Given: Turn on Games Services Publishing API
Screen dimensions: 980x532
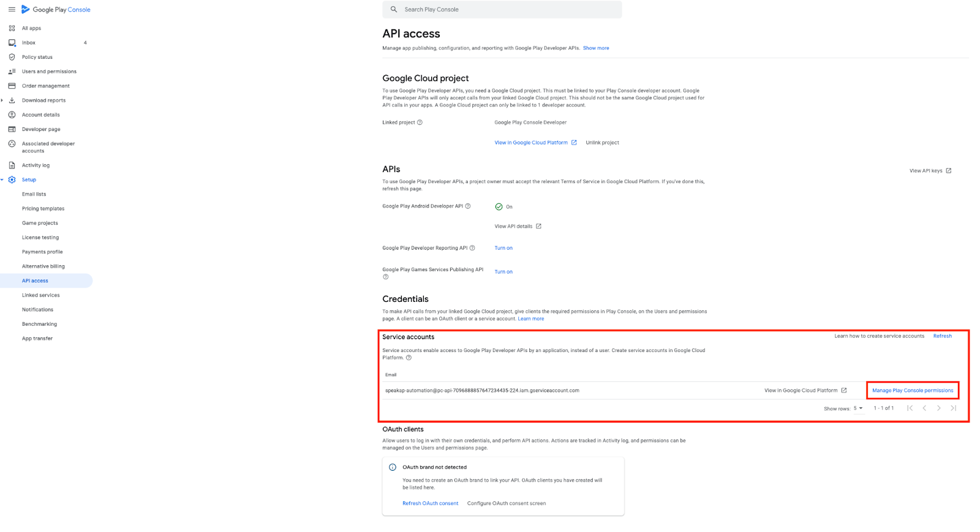Looking at the screenshot, I should coord(503,272).
